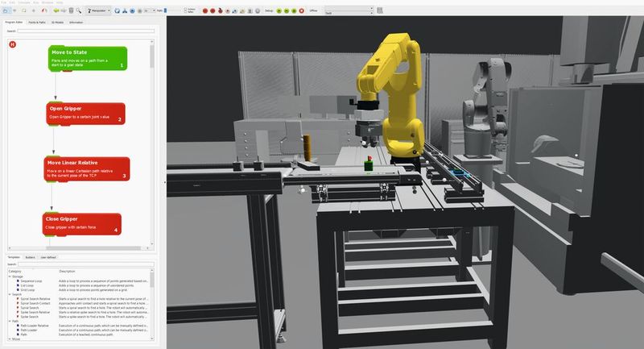Open the Information tab
This screenshot has width=644, height=349.
pos(76,23)
